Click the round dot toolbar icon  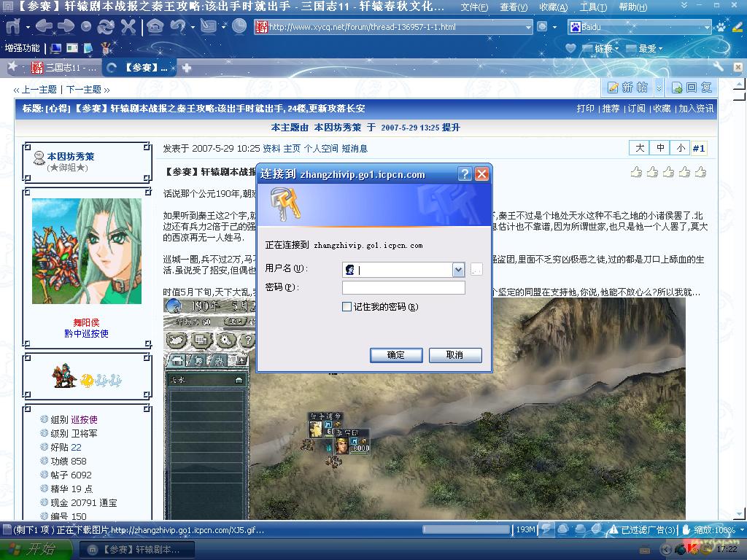point(86,27)
